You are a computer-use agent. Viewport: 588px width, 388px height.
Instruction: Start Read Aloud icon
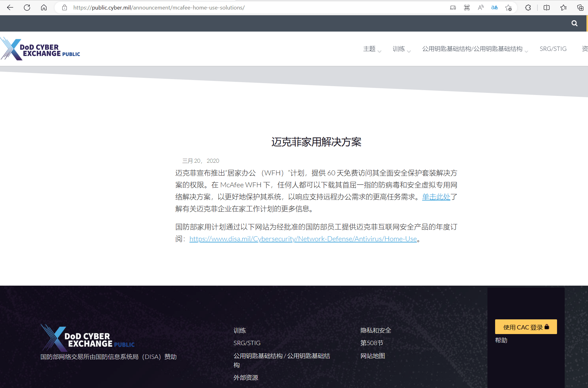481,8
